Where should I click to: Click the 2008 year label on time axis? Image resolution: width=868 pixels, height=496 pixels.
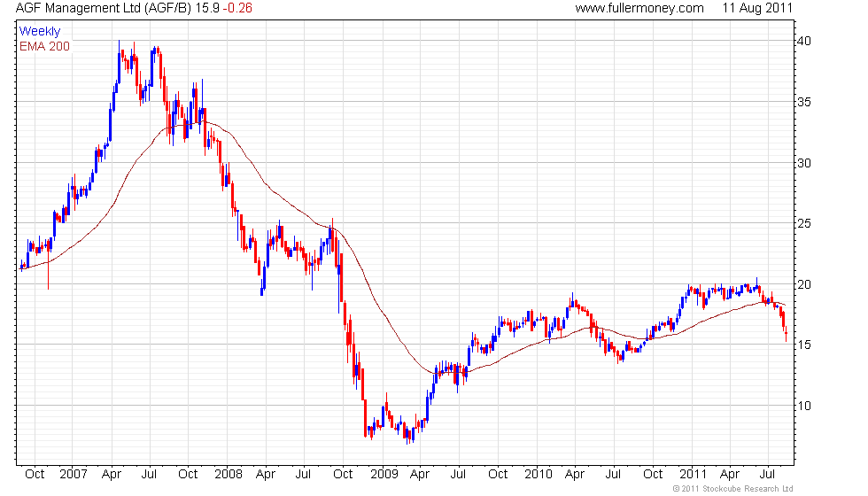229,475
